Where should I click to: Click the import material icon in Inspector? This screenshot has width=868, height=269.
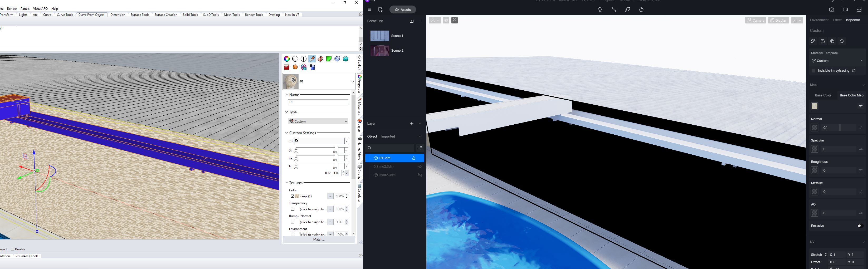coord(832,41)
